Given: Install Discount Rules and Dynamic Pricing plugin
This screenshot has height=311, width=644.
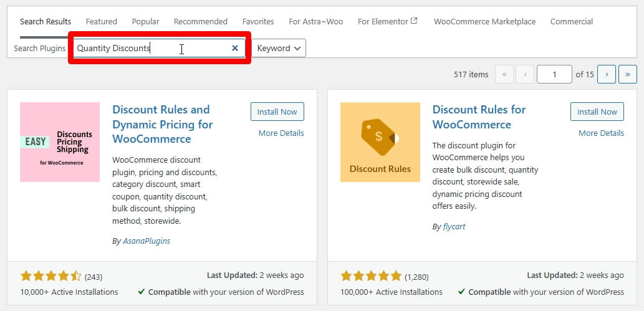Looking at the screenshot, I should 277,112.
